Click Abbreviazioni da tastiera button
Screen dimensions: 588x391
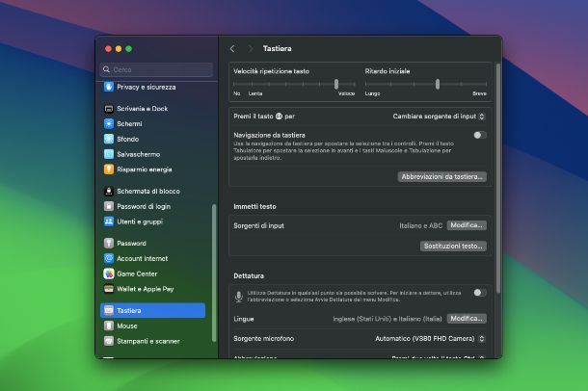(x=442, y=177)
